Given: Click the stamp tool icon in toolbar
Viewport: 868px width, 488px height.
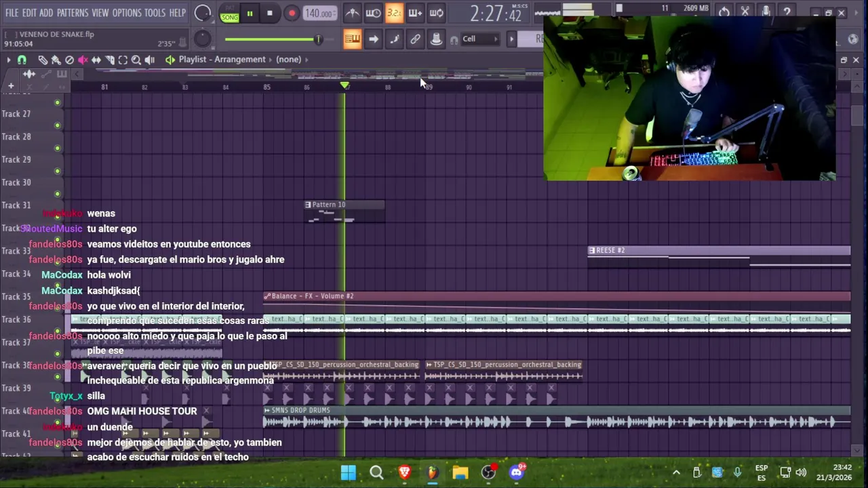Looking at the screenshot, I should pyautogui.click(x=437, y=39).
